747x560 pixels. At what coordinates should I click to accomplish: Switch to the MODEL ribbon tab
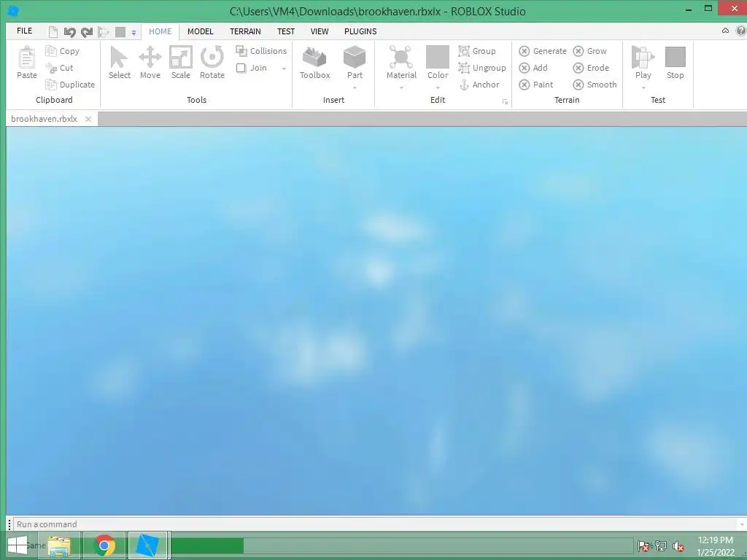click(x=200, y=31)
